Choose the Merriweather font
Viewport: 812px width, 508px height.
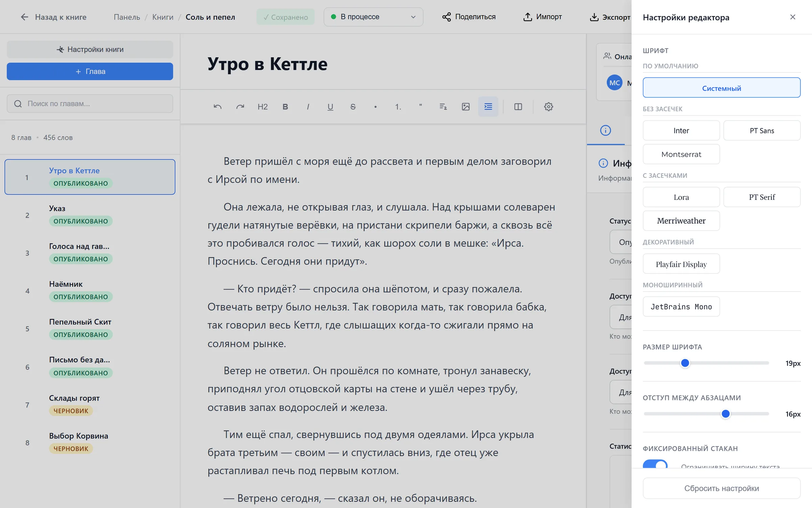[x=681, y=221]
